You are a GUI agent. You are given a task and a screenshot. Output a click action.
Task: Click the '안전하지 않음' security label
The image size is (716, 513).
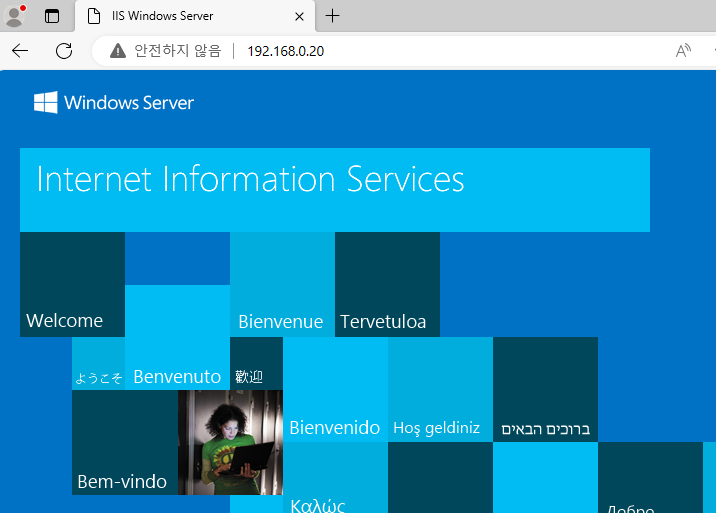pos(178,51)
